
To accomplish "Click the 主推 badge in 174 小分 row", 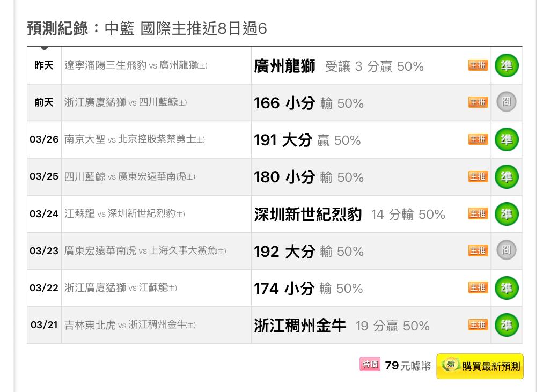I will tap(478, 288).
